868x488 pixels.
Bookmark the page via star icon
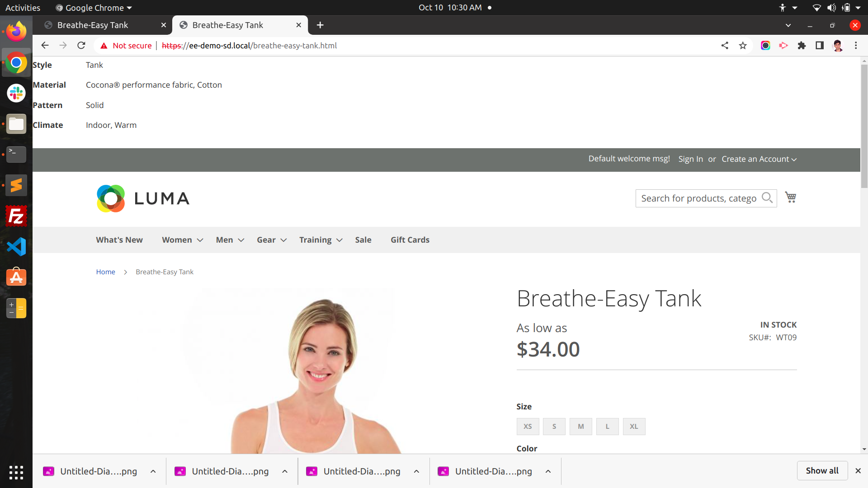[743, 45]
